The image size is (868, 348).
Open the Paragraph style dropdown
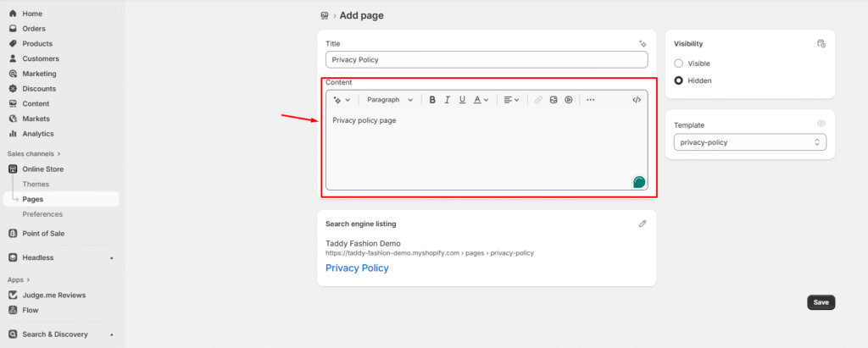pyautogui.click(x=390, y=100)
